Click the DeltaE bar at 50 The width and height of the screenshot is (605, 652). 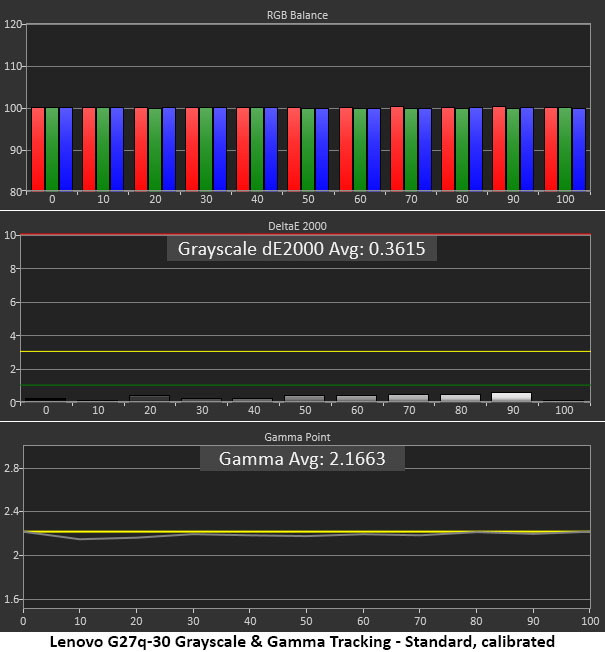click(x=304, y=399)
